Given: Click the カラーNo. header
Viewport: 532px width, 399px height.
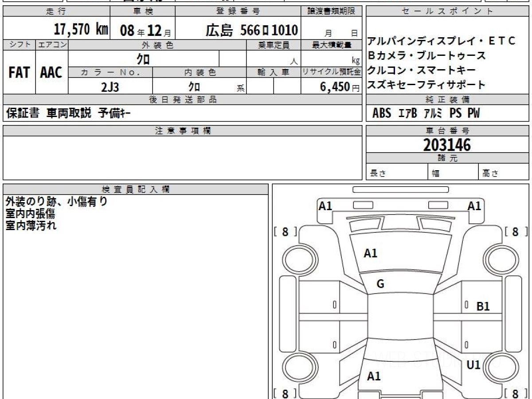Looking at the screenshot, I should (x=110, y=72).
